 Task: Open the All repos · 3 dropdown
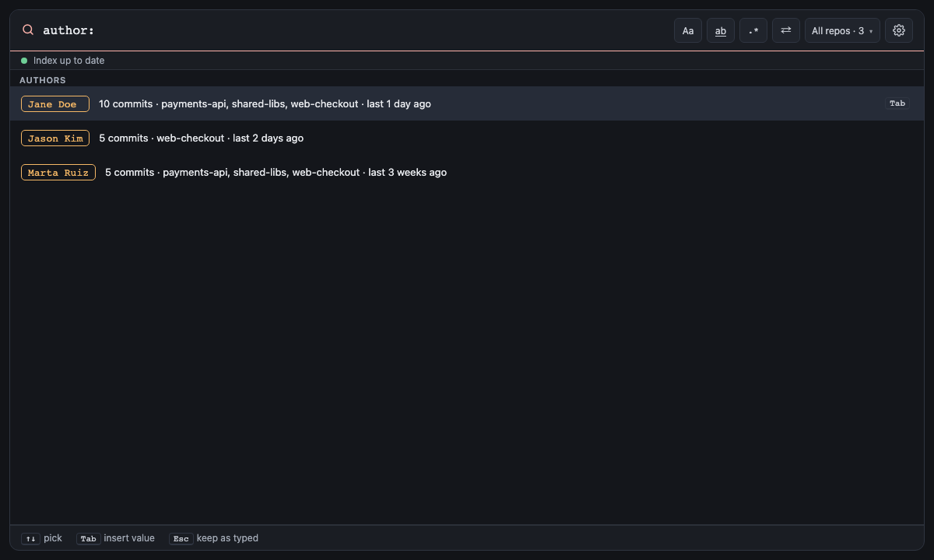pos(842,30)
